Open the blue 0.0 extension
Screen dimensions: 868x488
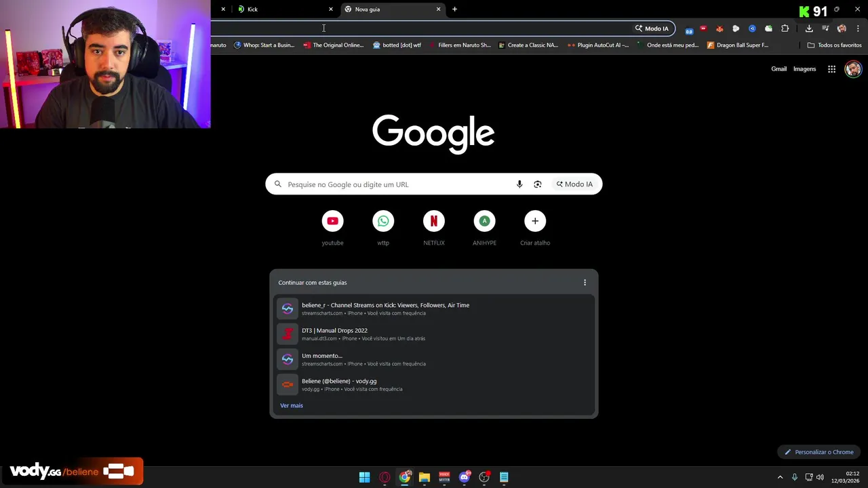pos(689,30)
